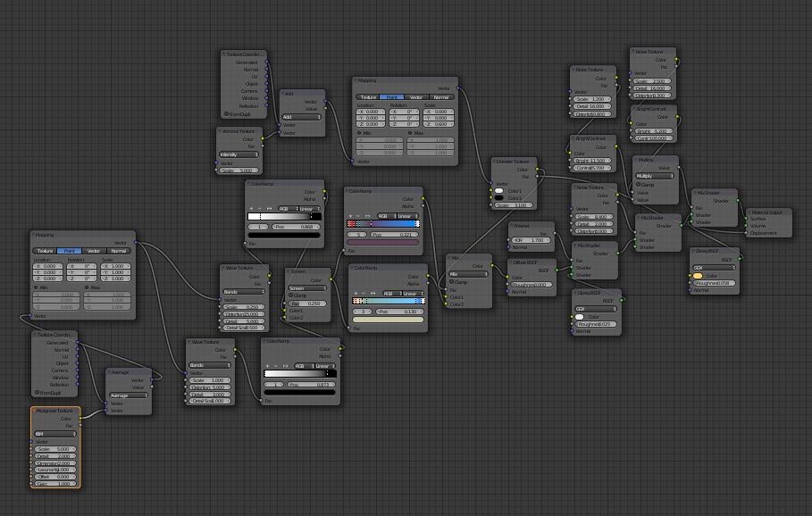Viewport: 812px width, 516px height.
Task: Enable Min in Mapping node with Z scale 0.600
Action: pyautogui.click(x=359, y=133)
